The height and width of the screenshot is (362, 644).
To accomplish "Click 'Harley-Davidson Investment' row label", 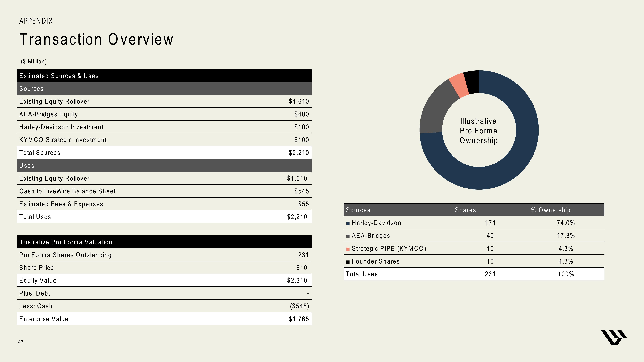I will (61, 127).
